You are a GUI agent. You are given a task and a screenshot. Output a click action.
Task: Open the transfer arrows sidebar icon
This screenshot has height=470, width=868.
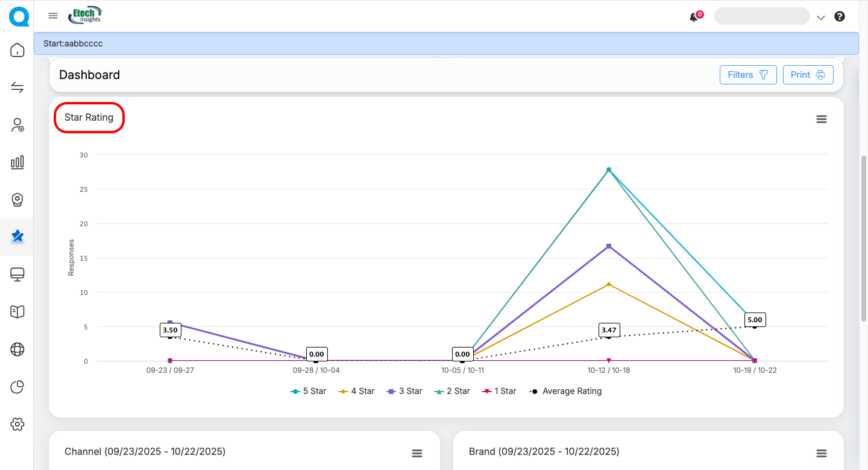[17, 88]
